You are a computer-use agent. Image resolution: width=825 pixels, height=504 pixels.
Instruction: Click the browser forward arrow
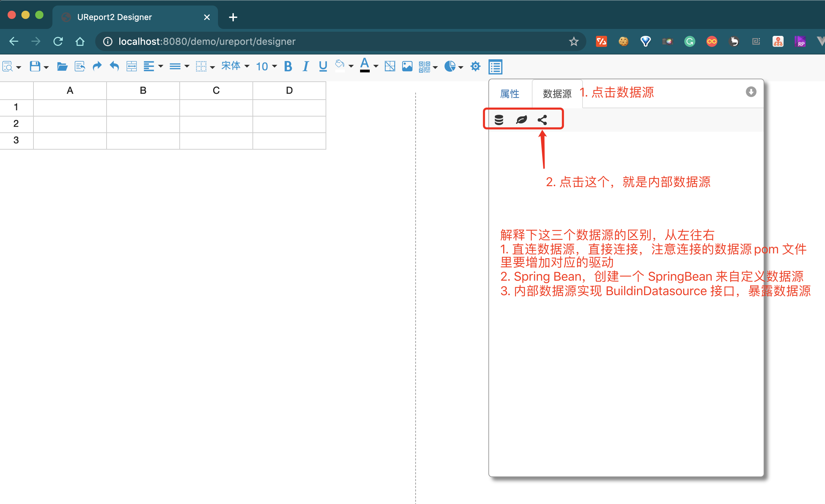click(36, 41)
